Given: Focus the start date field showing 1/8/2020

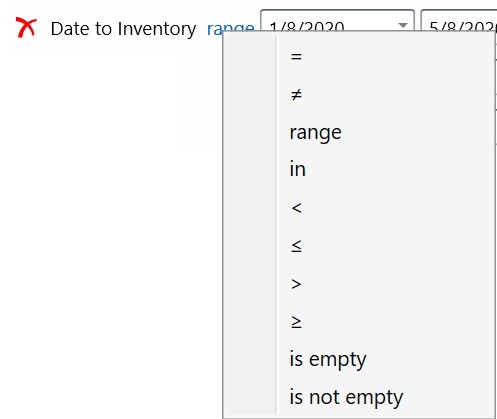Looking at the screenshot, I should tap(337, 21).
